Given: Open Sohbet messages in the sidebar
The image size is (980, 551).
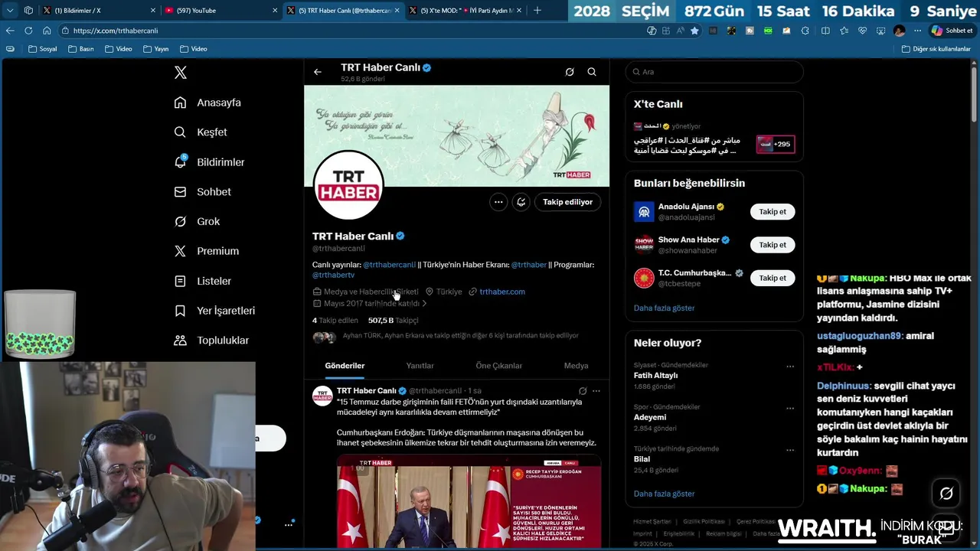Looking at the screenshot, I should pos(202,192).
